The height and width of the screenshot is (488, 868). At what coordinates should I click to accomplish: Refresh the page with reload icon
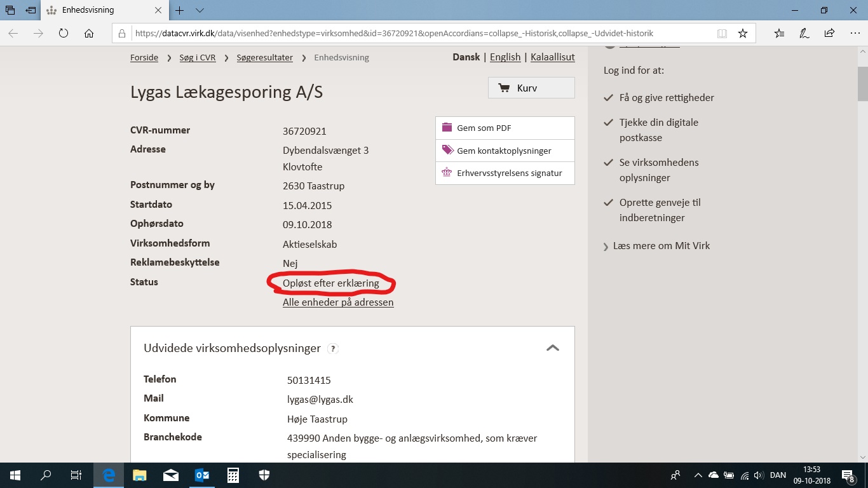(x=64, y=34)
